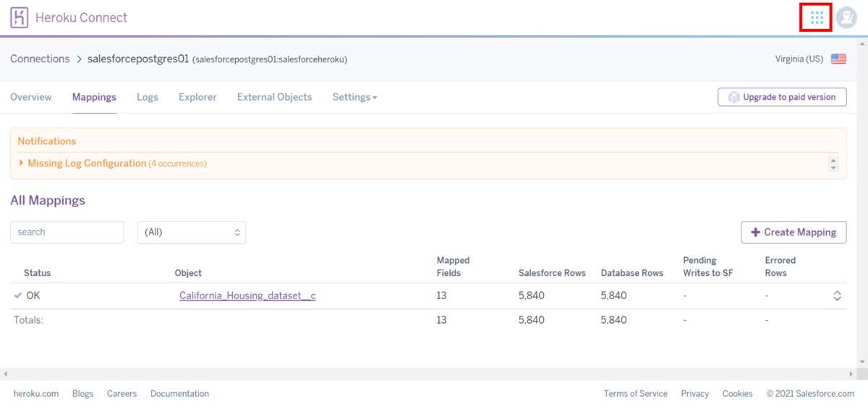Open the (All) filter dropdown
This screenshot has width=868, height=407.
[192, 232]
